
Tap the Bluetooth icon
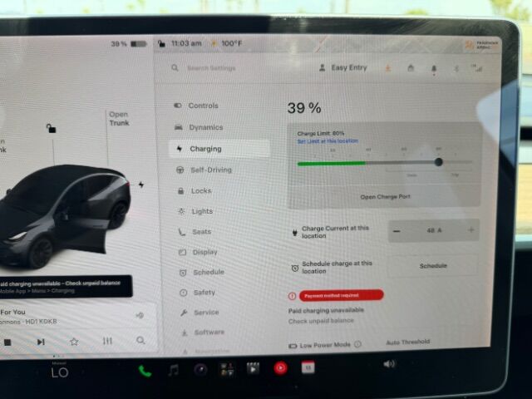pyautogui.click(x=456, y=69)
